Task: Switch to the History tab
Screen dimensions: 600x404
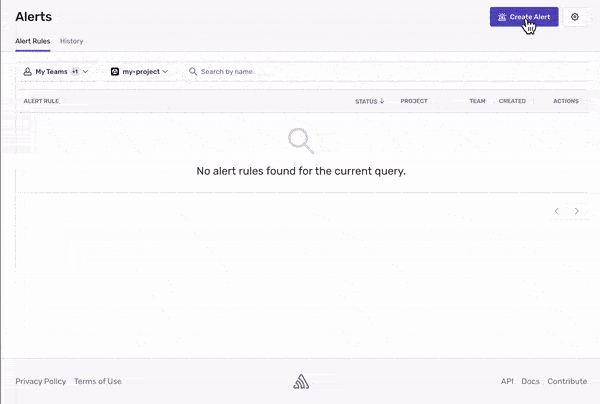Action: coord(71,41)
